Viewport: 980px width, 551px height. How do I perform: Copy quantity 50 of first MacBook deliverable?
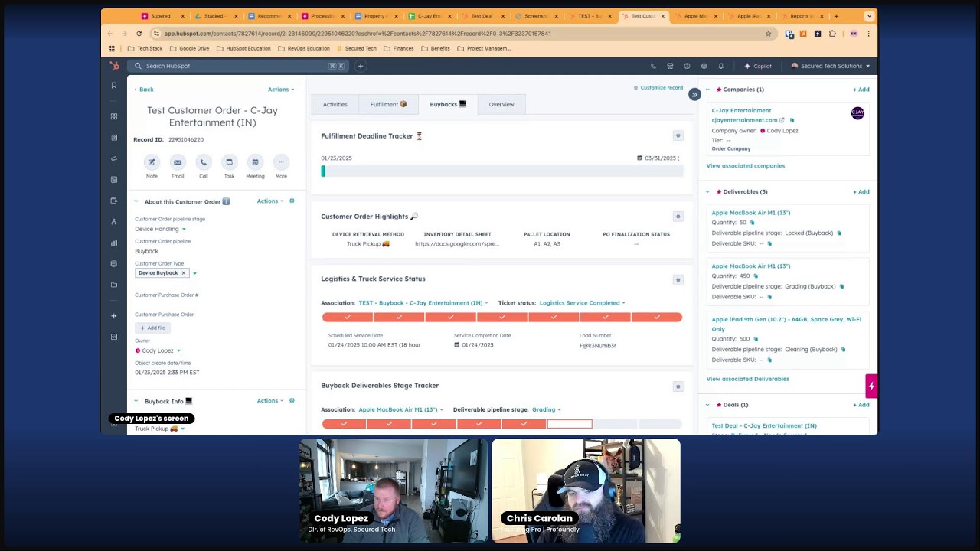point(753,223)
